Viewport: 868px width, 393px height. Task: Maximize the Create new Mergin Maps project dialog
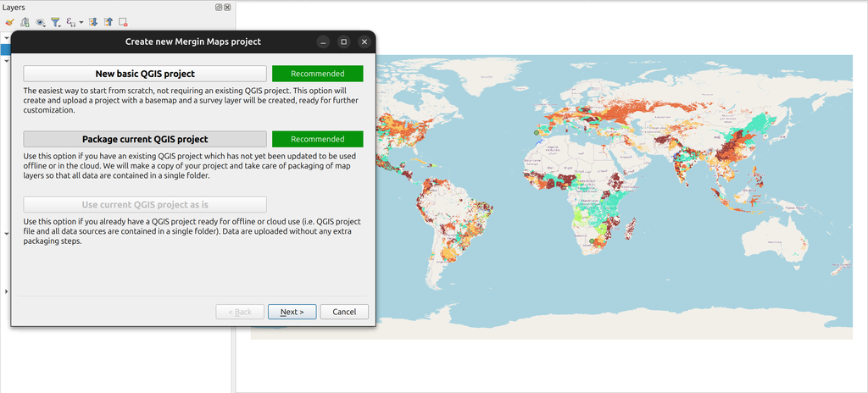pos(344,42)
